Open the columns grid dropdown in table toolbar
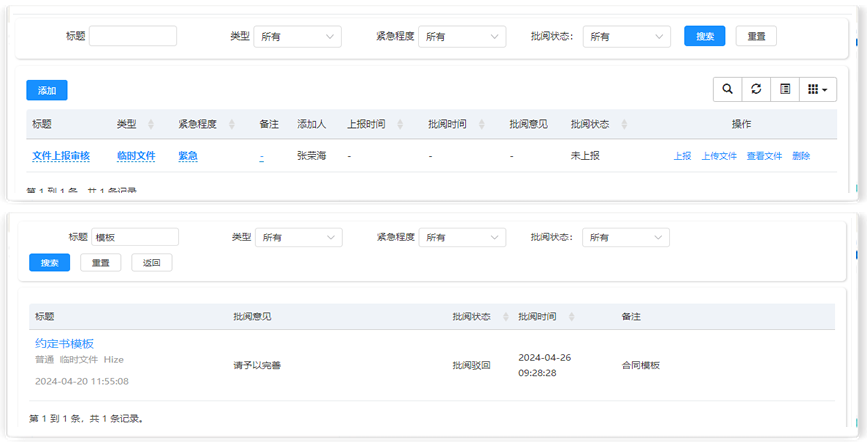The image size is (867, 446). pos(818,89)
